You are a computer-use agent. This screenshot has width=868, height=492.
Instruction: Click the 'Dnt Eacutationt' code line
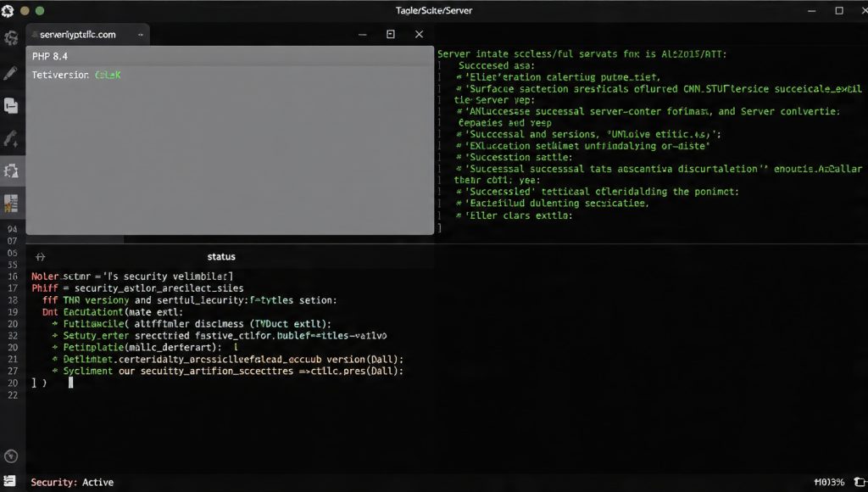(x=113, y=312)
